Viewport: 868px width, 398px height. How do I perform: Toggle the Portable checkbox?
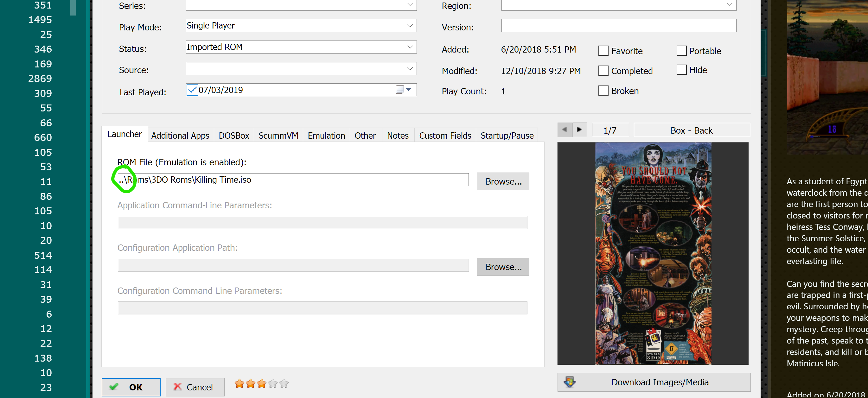coord(681,51)
